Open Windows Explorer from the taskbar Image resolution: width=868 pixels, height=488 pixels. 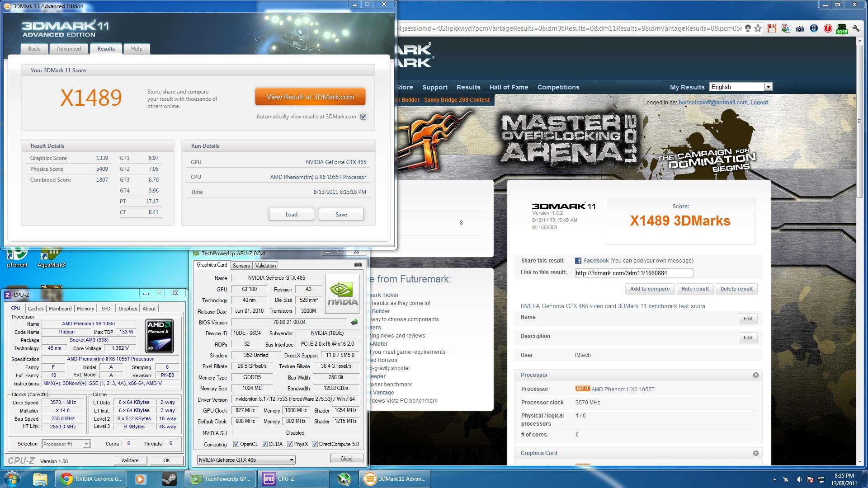(40, 479)
